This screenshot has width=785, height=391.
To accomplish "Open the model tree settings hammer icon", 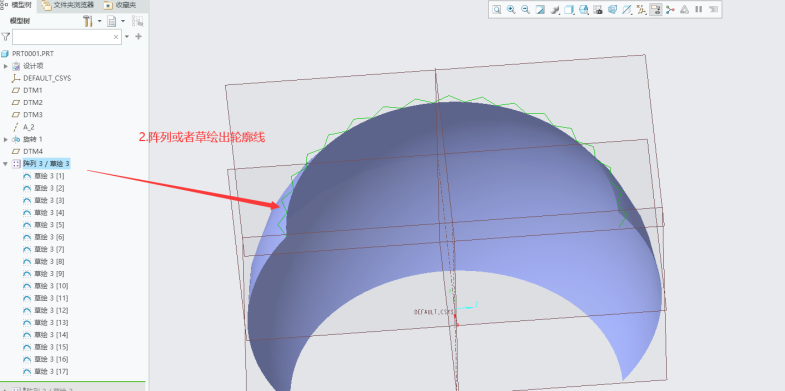I will 88,21.
